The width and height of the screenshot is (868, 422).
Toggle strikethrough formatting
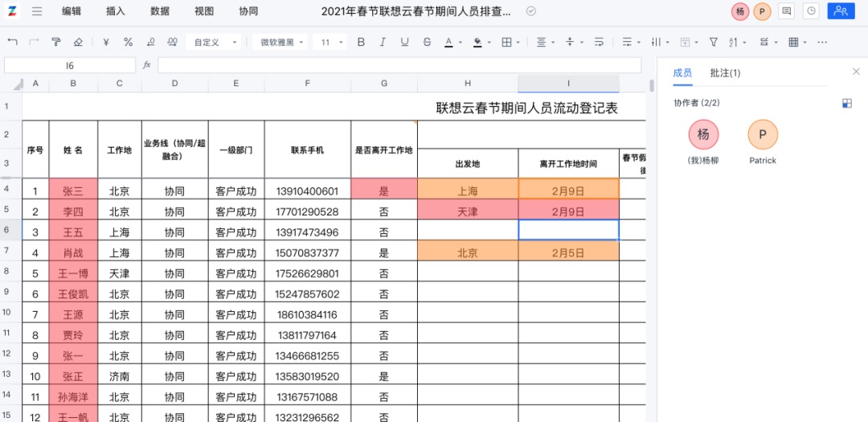point(427,42)
